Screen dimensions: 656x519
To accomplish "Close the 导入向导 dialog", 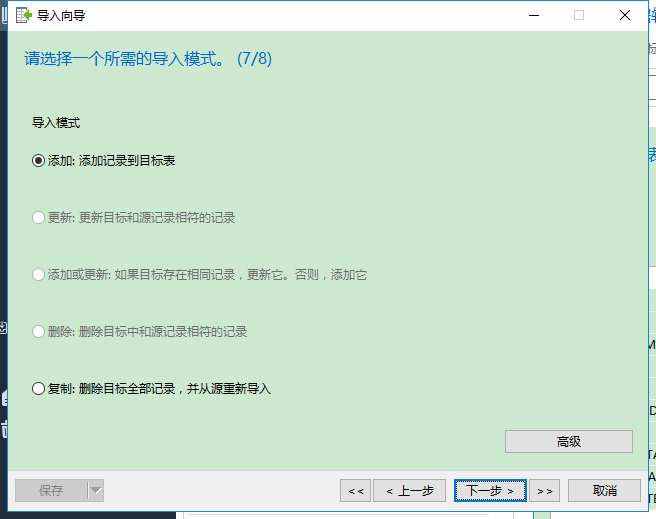I will click(625, 15).
